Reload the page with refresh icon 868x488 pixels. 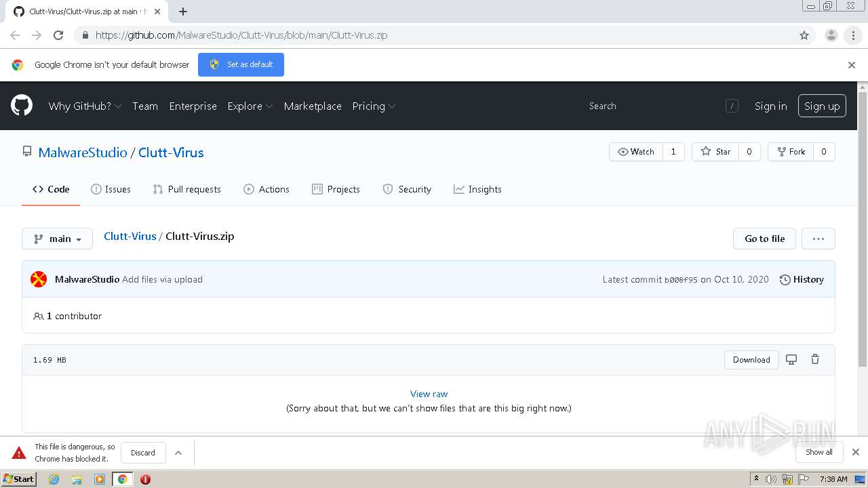tap(58, 35)
